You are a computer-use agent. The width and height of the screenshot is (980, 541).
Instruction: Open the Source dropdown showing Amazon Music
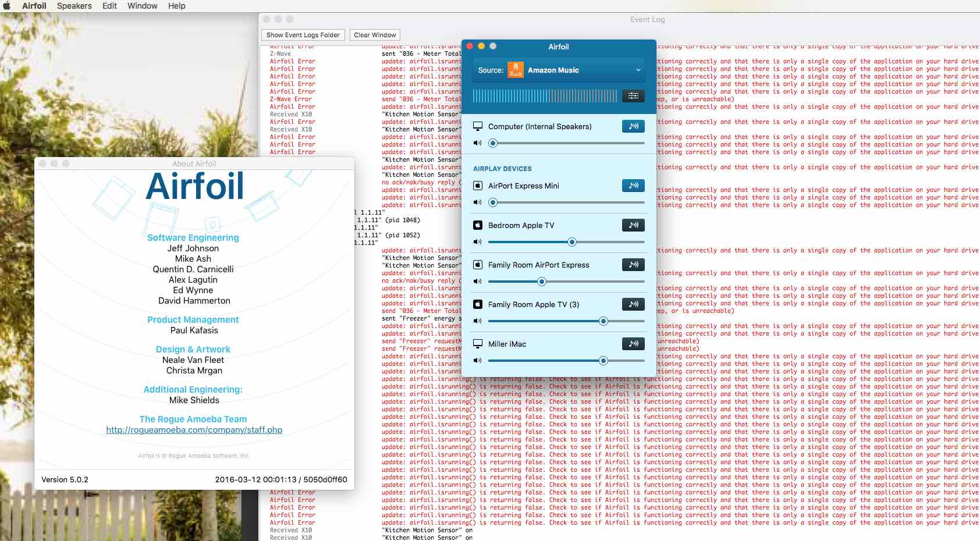[x=559, y=70]
